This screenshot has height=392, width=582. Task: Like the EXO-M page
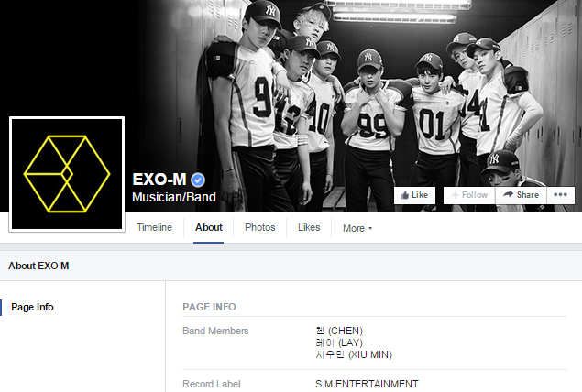pyautogui.click(x=414, y=195)
